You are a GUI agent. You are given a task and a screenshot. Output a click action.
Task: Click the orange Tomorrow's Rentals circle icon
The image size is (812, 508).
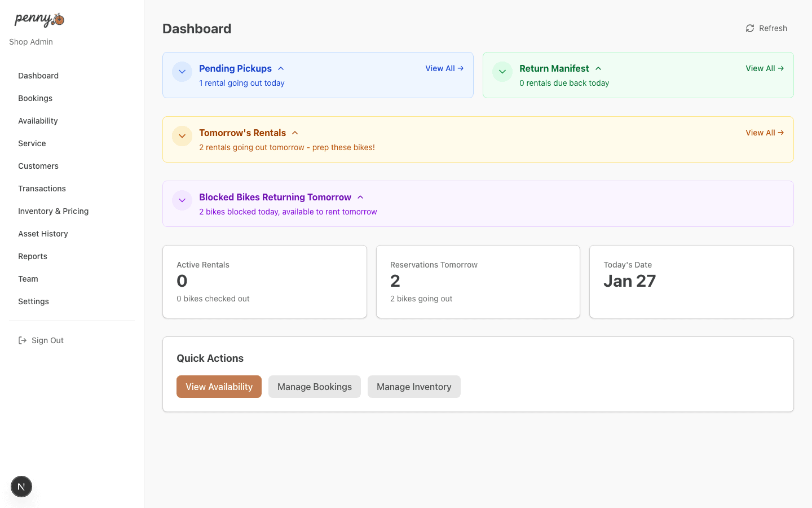182,136
